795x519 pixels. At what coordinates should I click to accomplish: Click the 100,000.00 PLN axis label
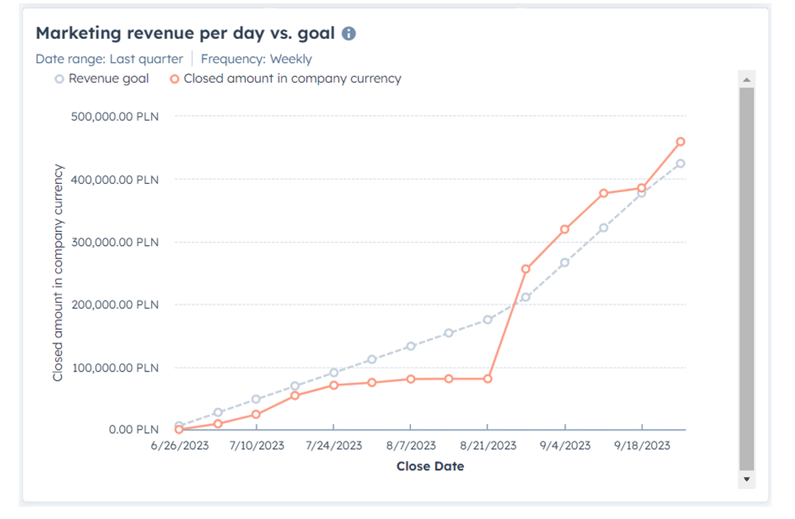pos(115,368)
